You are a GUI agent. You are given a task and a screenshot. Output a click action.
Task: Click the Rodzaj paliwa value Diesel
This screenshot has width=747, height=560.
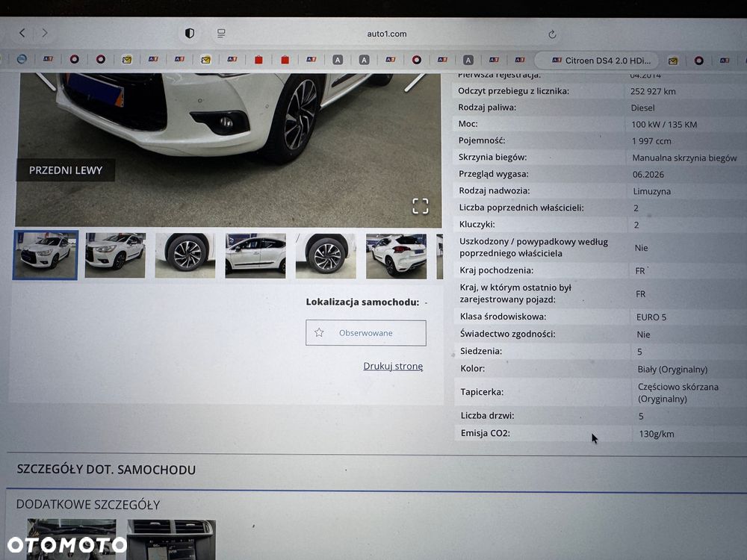642,108
